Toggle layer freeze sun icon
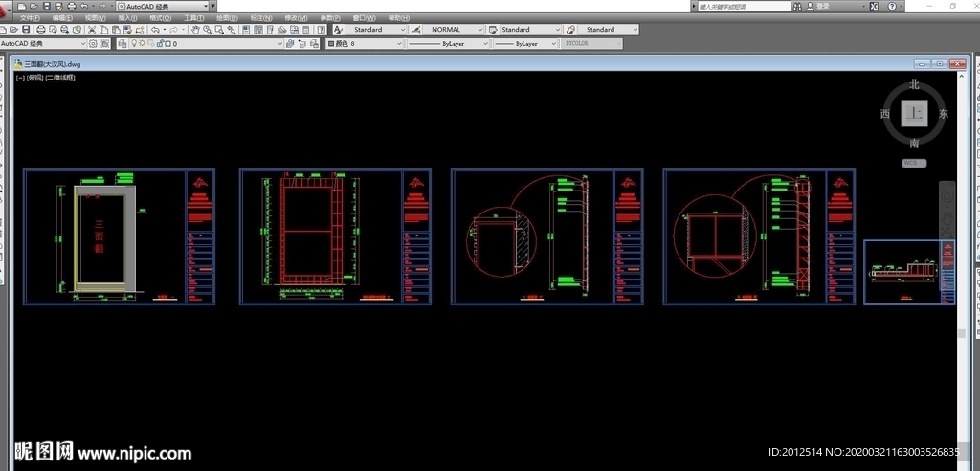Image resolution: width=980 pixels, height=471 pixels. (142, 43)
